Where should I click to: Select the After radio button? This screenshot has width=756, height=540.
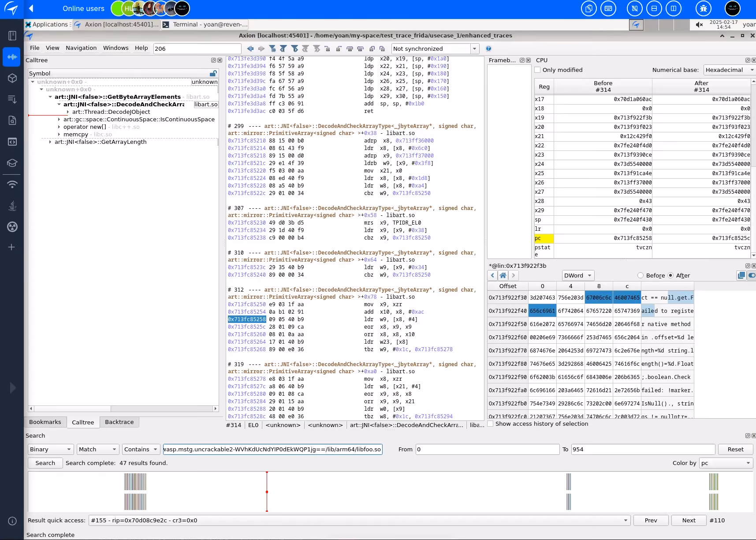(x=670, y=275)
